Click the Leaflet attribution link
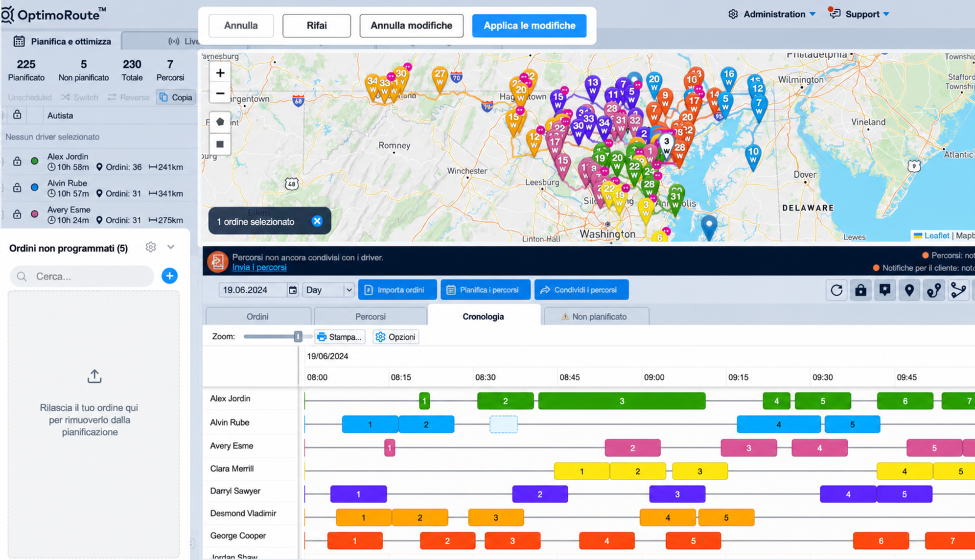Viewport: 975px width, 560px height. coord(936,235)
